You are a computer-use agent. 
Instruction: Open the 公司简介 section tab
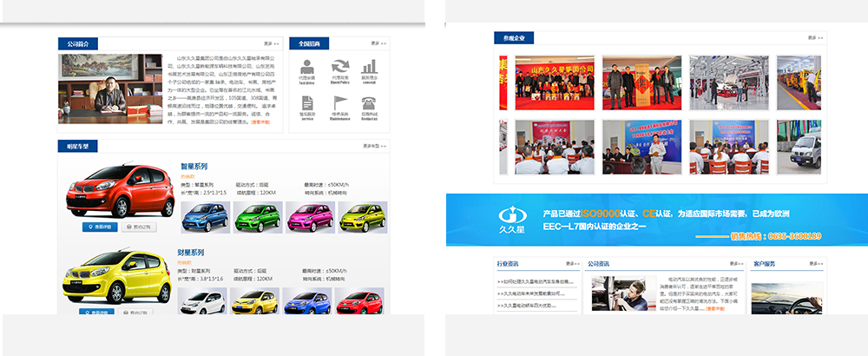coord(78,43)
